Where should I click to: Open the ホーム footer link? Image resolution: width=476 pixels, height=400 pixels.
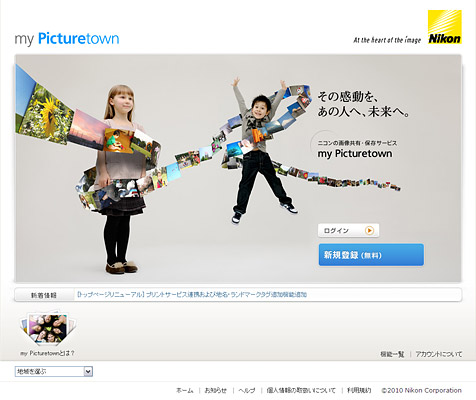coord(184,390)
